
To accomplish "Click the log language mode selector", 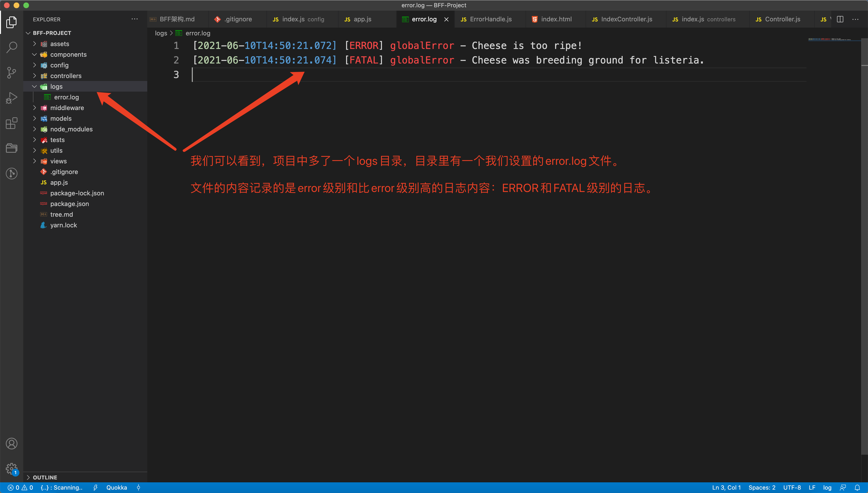I will 827,488.
